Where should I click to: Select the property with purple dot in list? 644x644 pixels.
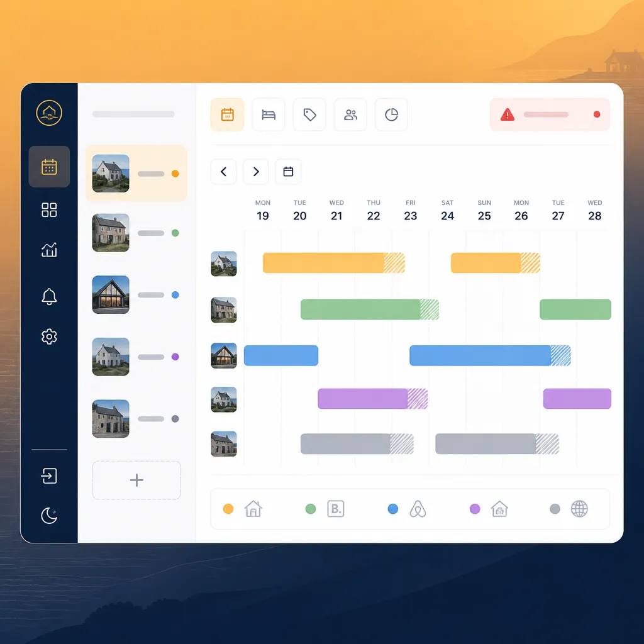coord(136,357)
